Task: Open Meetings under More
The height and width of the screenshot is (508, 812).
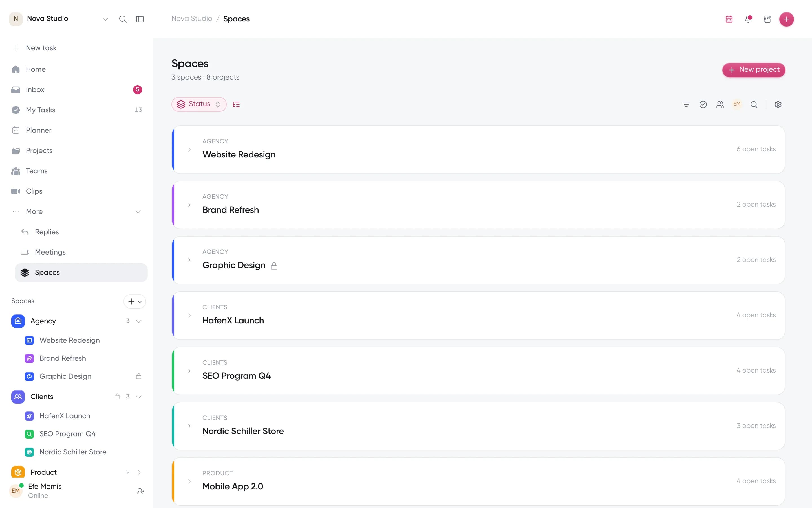Action: [81, 252]
